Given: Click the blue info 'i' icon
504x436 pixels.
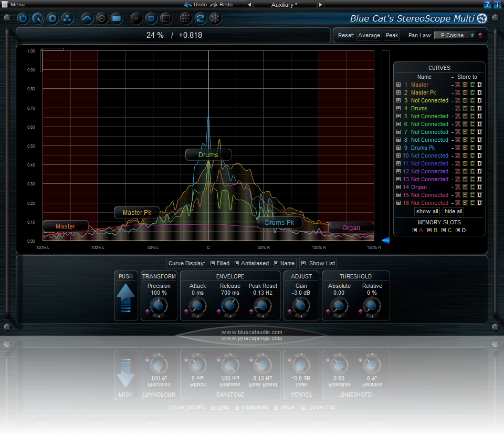Looking at the screenshot, I should click(497, 5).
